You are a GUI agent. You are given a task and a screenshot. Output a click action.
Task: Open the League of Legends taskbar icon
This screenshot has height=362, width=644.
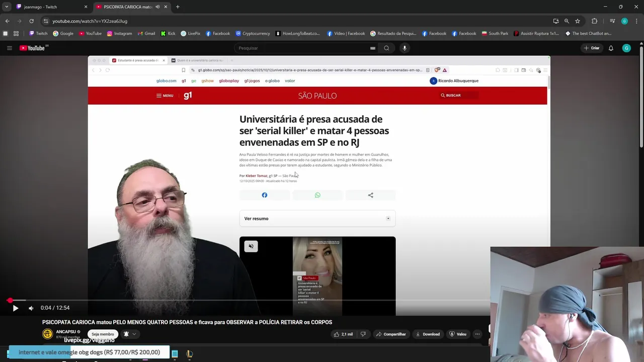(x=189, y=354)
